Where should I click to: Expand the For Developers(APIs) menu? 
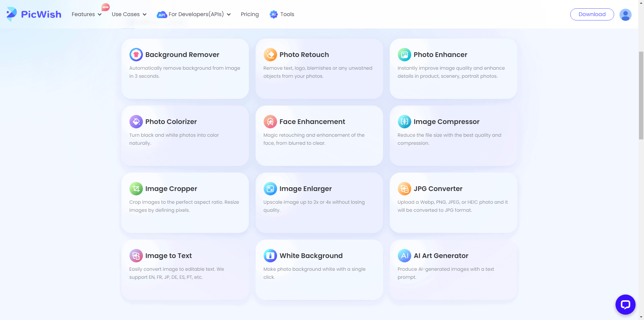click(194, 14)
